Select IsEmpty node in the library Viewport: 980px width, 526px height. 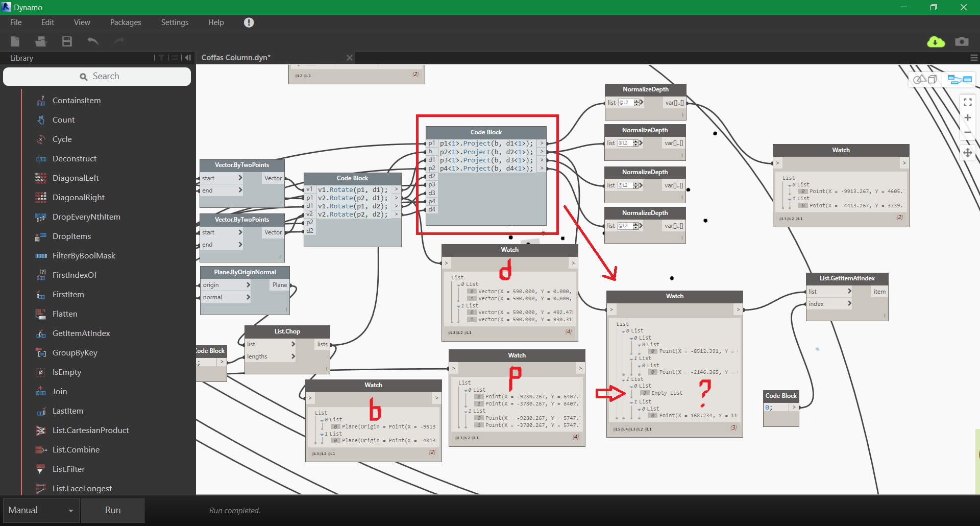click(x=66, y=372)
